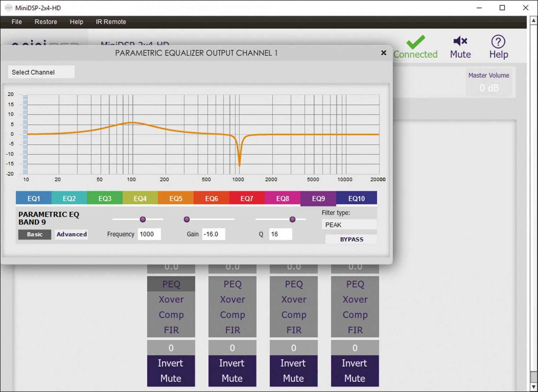This screenshot has height=392, width=538.
Task: Select the EQ9 band tab
Action: [x=318, y=199]
